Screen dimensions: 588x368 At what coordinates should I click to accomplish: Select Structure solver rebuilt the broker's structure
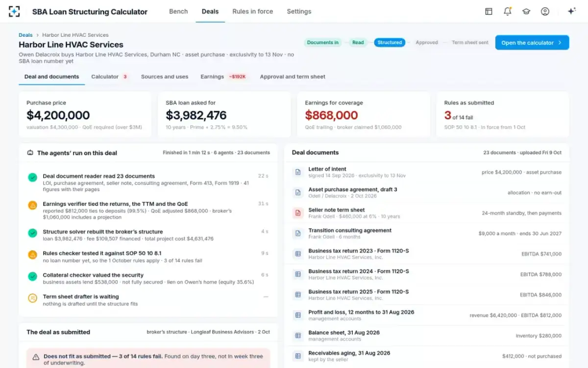pyautogui.click(x=148, y=235)
